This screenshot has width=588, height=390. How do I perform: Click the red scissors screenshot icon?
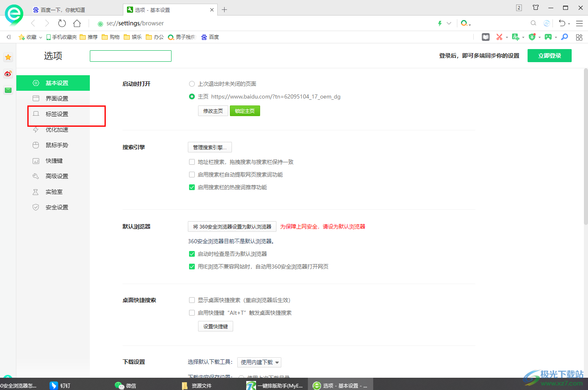tap(499, 37)
